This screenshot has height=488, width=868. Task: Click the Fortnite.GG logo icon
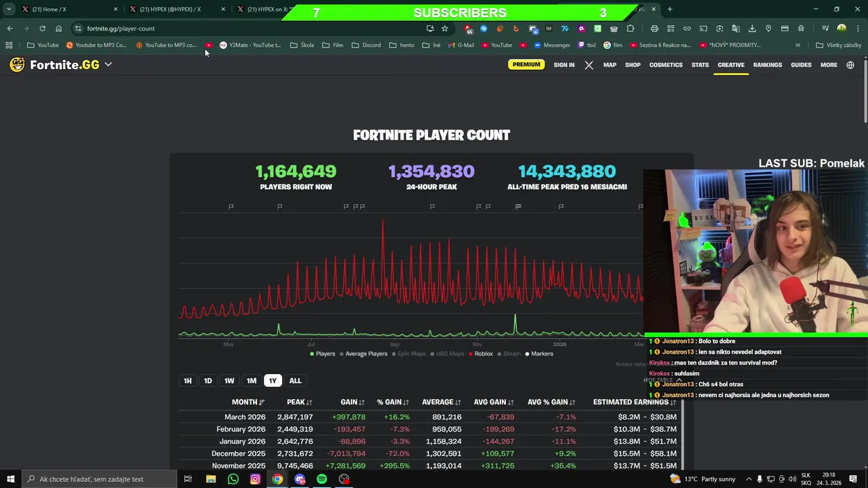(17, 64)
